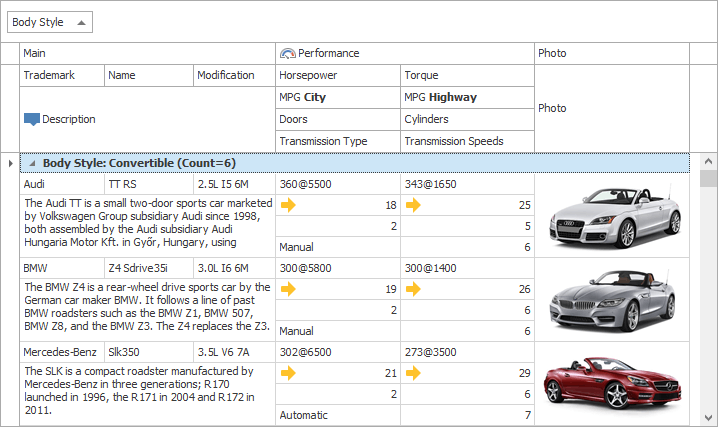The width and height of the screenshot is (718, 427).
Task: Select the Main band header
Action: point(147,54)
